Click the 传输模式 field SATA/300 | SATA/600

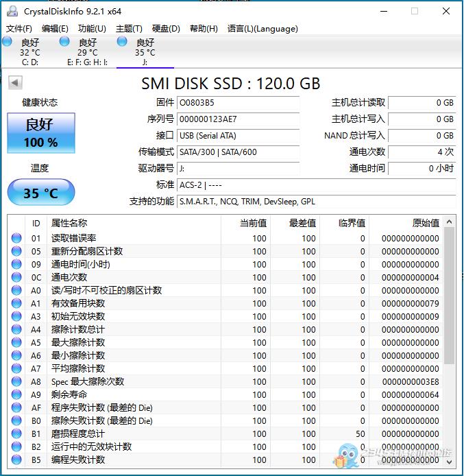point(239,152)
